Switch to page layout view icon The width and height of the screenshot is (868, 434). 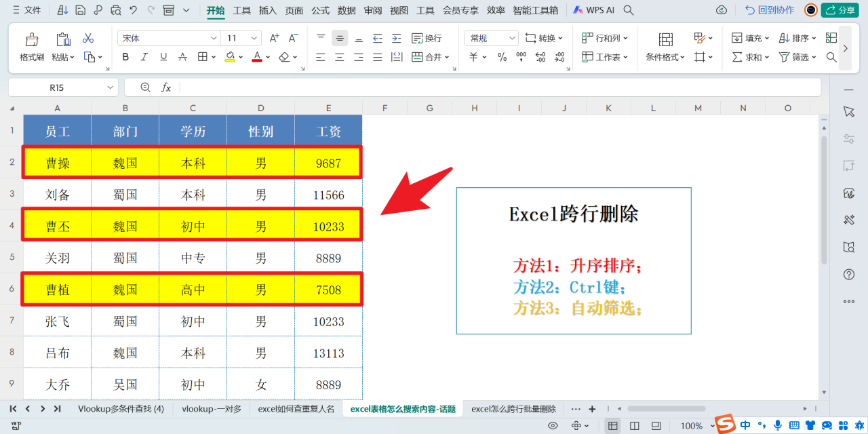click(634, 426)
